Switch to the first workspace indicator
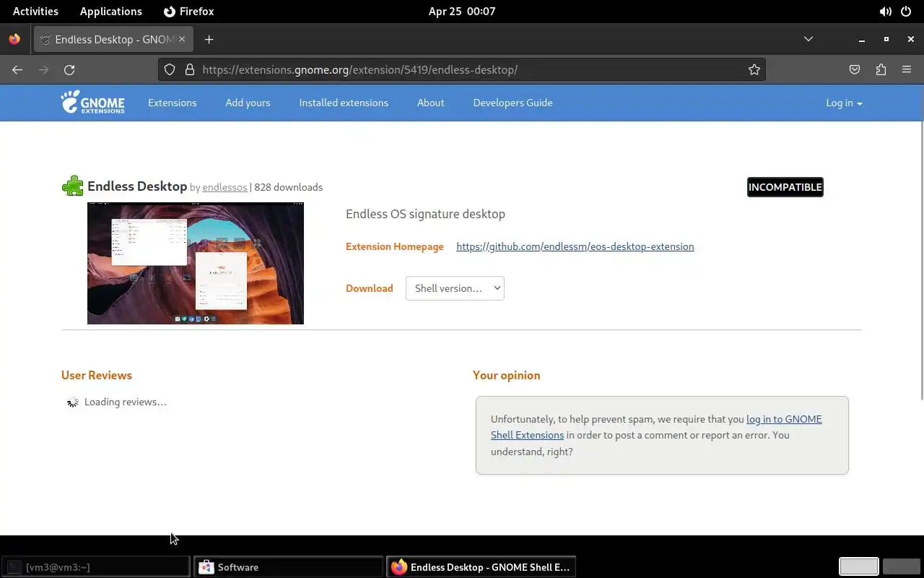The width and height of the screenshot is (924, 578). [858, 567]
